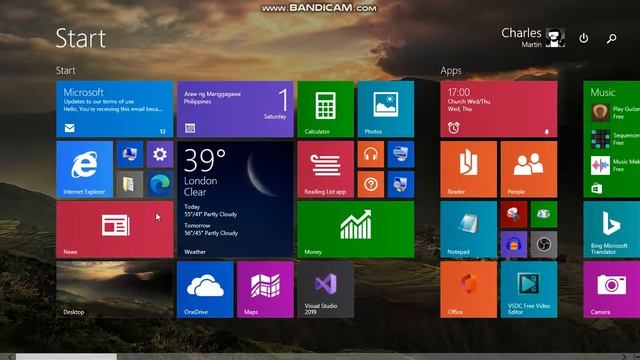
Task: Open the Camera tile
Action: [612, 290]
